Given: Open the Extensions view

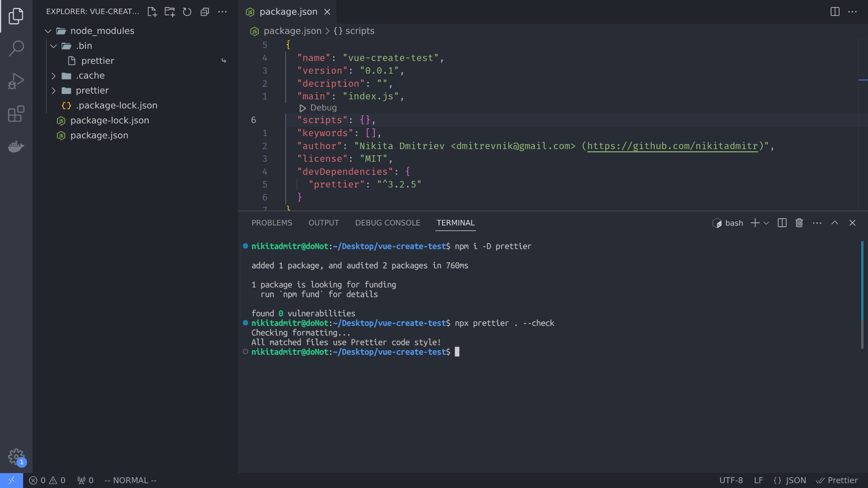Looking at the screenshot, I should [x=16, y=114].
